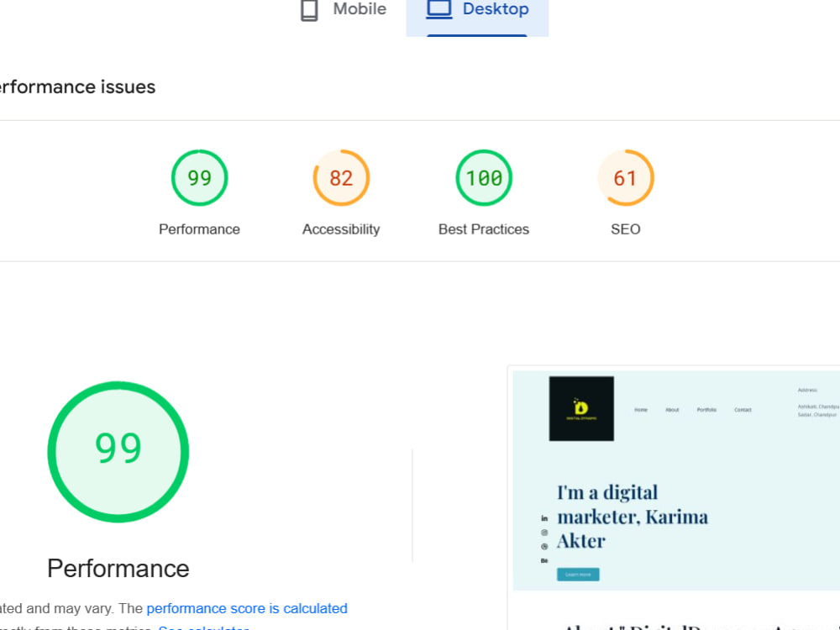Click Home in thumbnail navigation
Screen dimensions: 840x630
coord(641,410)
